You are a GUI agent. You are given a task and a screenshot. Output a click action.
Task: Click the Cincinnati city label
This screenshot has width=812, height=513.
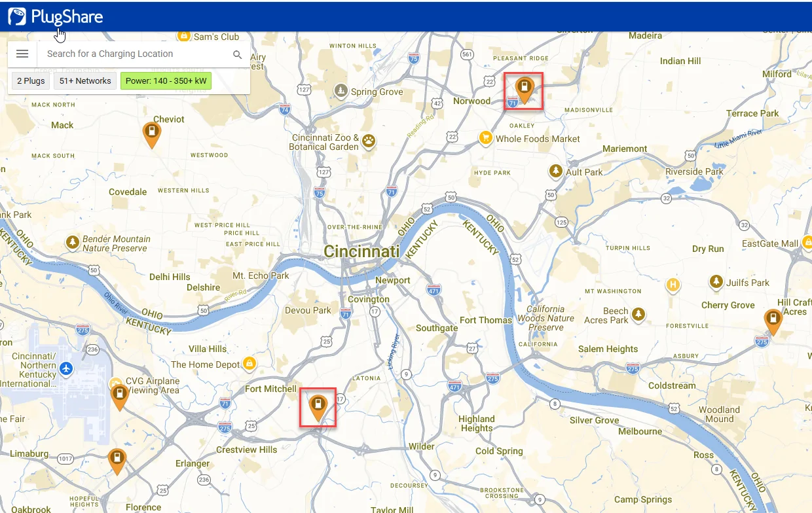click(x=361, y=251)
